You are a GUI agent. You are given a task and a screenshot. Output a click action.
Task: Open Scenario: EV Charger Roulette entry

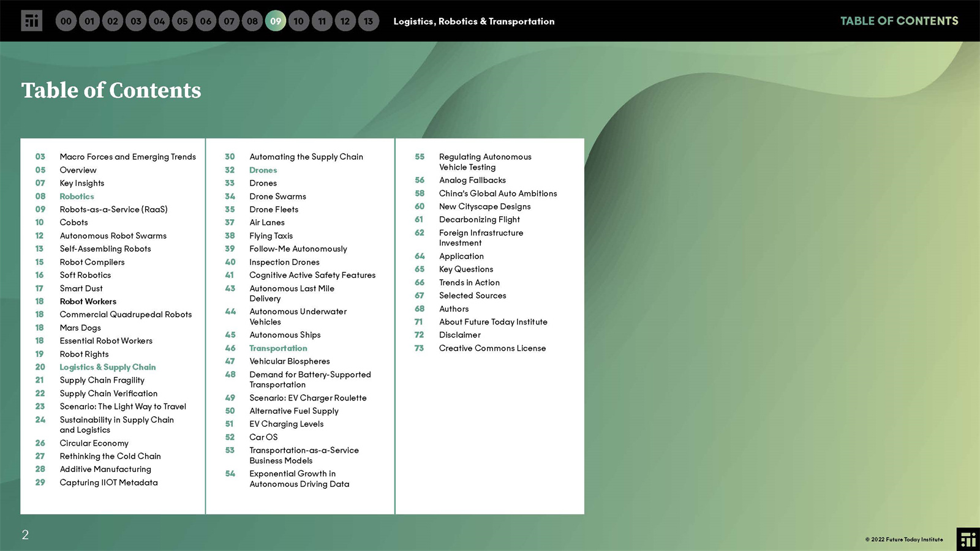click(307, 398)
